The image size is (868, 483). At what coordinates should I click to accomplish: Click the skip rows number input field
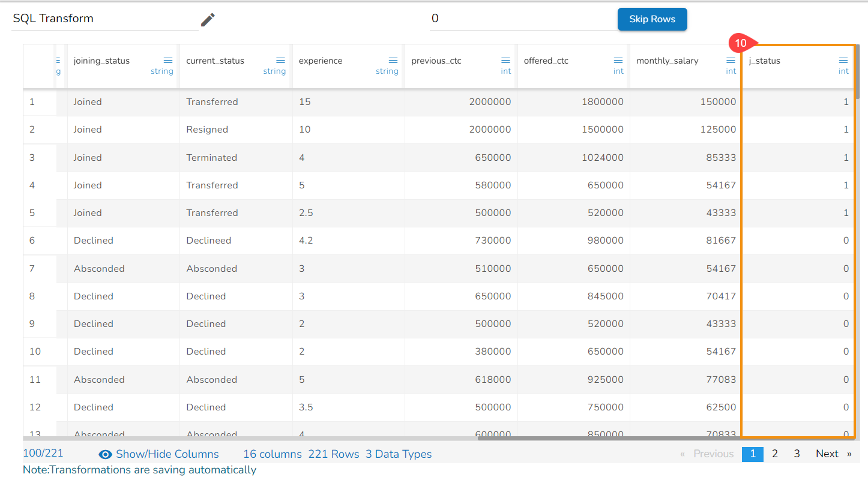[x=522, y=19]
